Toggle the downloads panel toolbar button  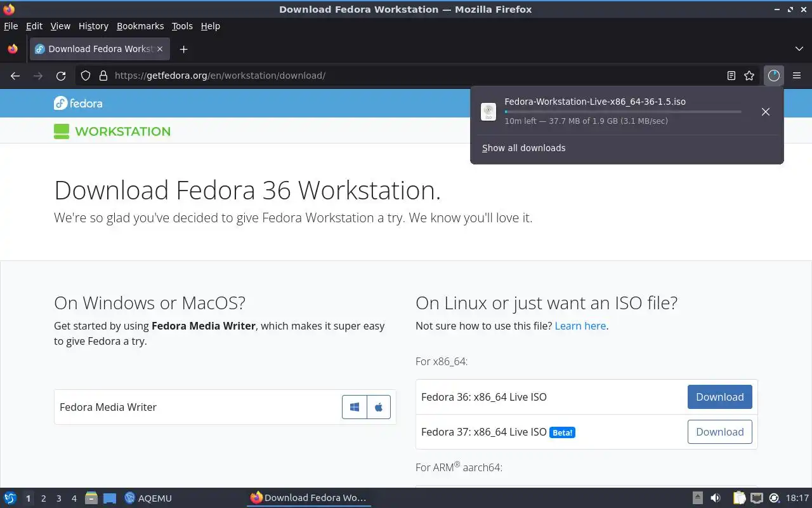click(773, 76)
